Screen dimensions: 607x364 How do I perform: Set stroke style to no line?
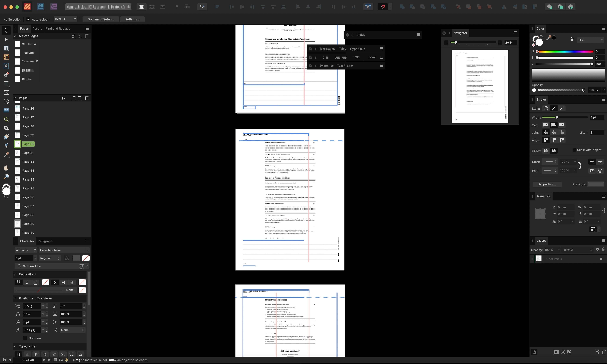pos(546,108)
